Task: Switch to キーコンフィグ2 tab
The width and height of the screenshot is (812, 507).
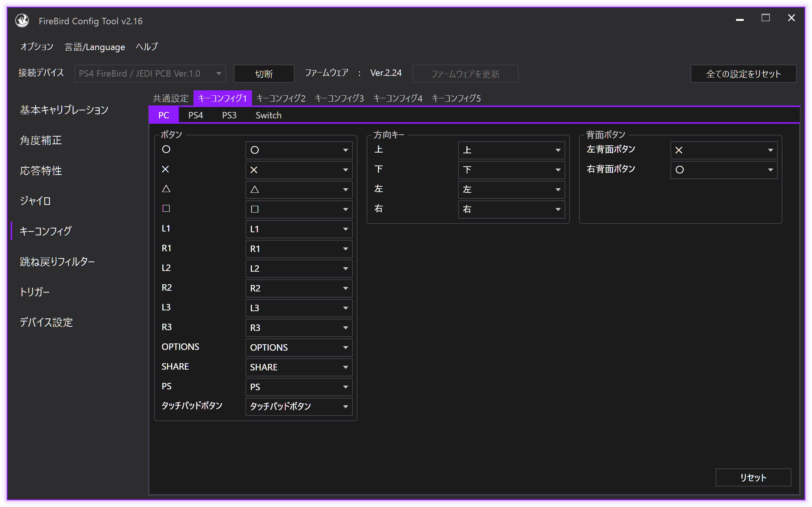Action: [281, 98]
